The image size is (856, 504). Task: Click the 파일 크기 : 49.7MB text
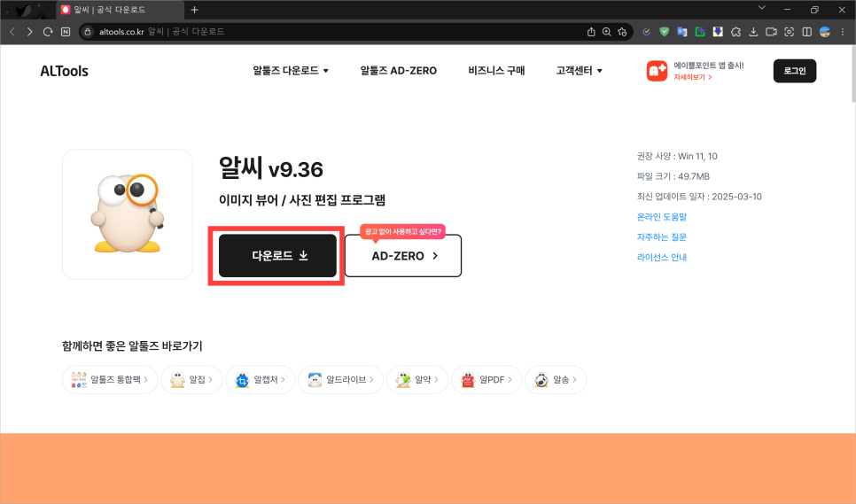[x=673, y=176]
